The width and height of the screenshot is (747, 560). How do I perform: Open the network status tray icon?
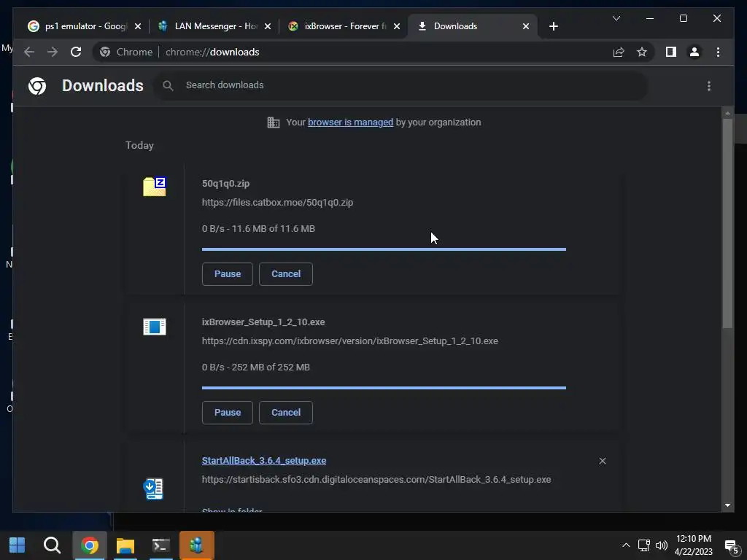coord(644,545)
